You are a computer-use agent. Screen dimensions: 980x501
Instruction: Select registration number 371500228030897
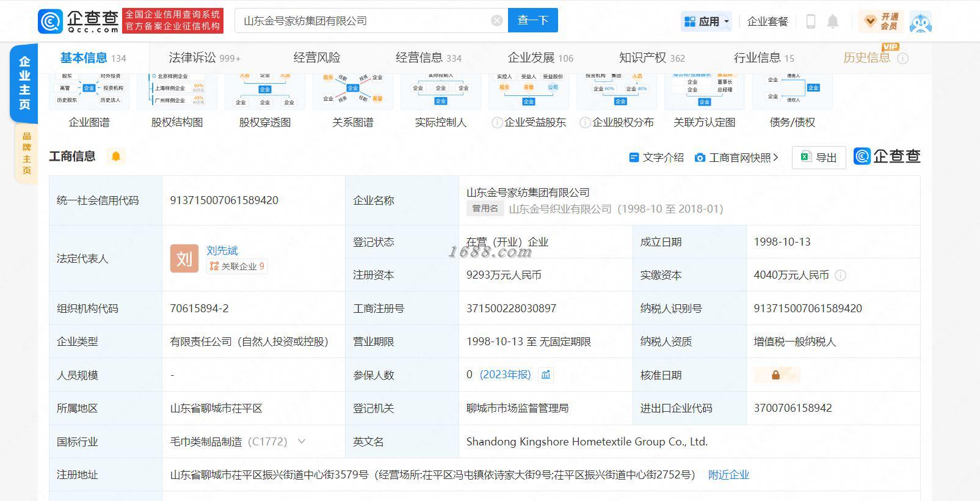[512, 309]
